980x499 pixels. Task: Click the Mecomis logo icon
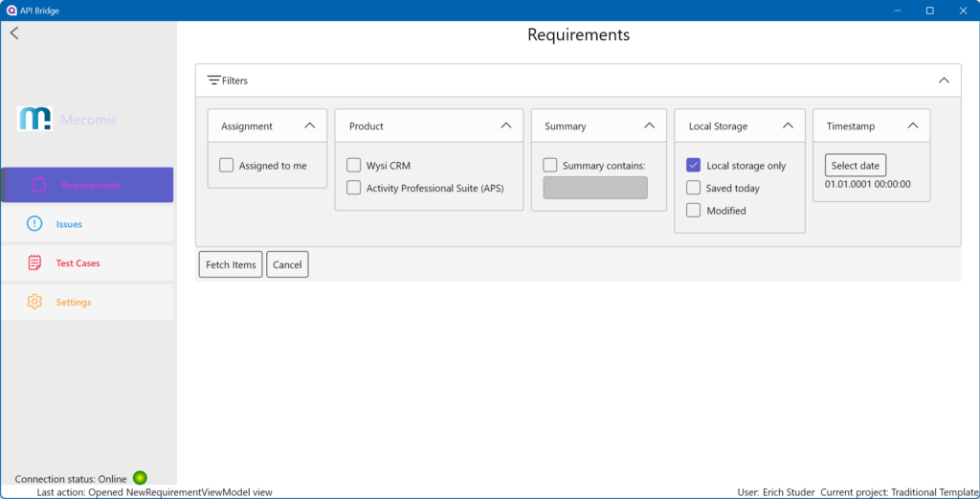(35, 119)
